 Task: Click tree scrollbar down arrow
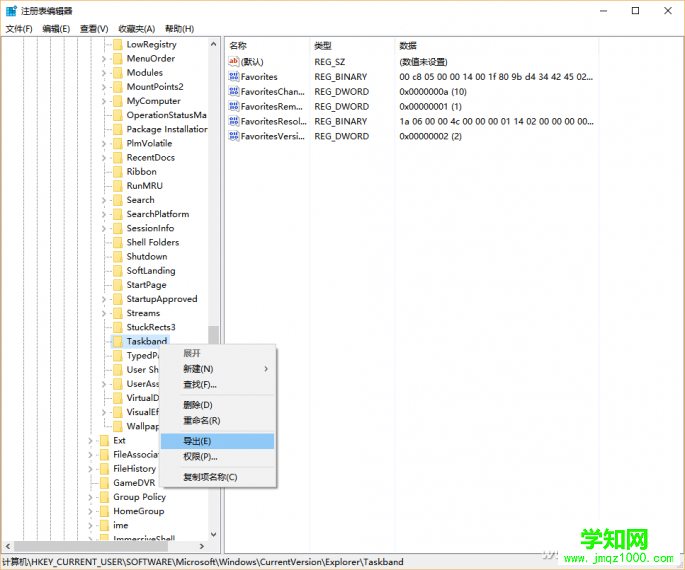(x=213, y=535)
